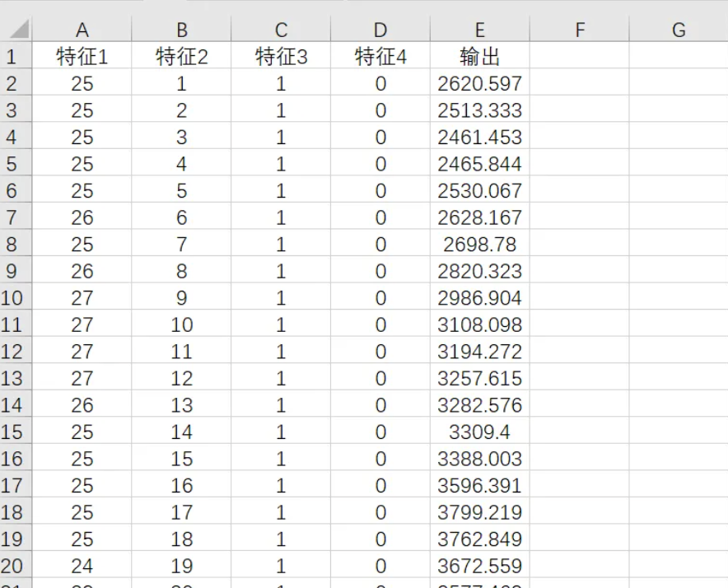Select column D header

point(380,30)
